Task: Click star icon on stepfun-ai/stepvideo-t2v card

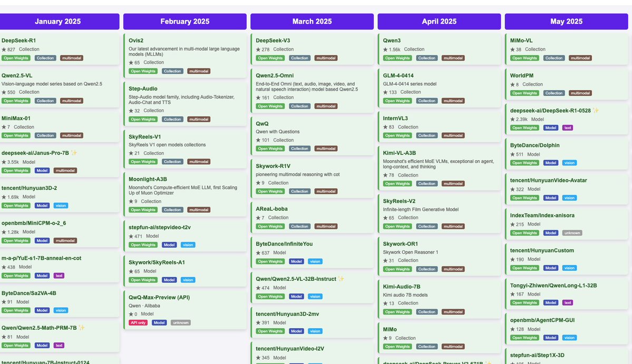Action: (x=131, y=237)
